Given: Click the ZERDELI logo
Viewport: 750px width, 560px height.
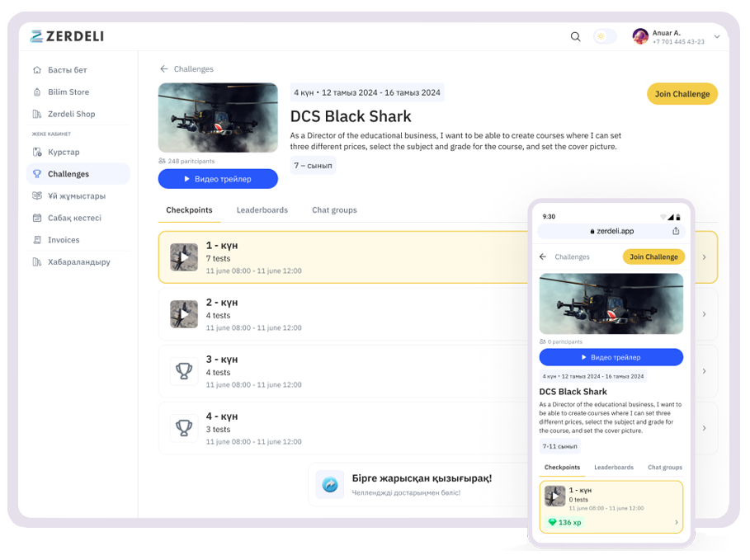Looking at the screenshot, I should (x=67, y=36).
